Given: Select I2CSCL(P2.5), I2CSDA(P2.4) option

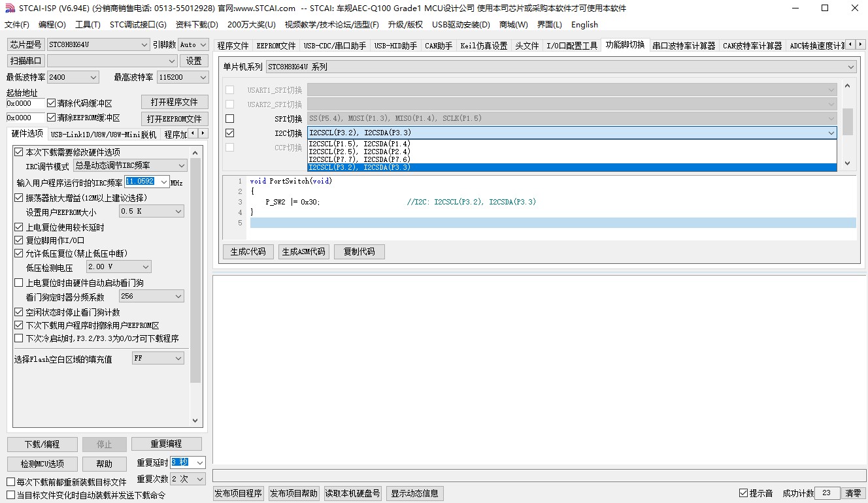Looking at the screenshot, I should pos(572,152).
